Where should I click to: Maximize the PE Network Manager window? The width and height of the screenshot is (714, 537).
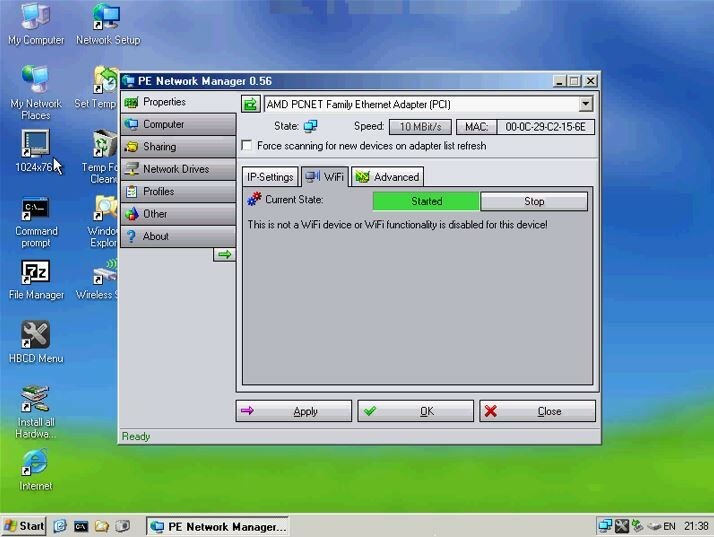tap(574, 81)
